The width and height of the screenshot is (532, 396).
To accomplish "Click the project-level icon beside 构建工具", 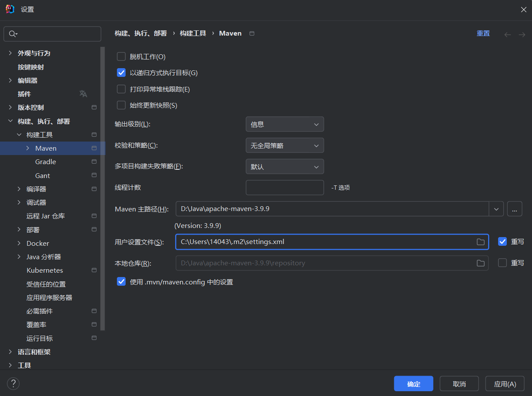I will [x=94, y=135].
